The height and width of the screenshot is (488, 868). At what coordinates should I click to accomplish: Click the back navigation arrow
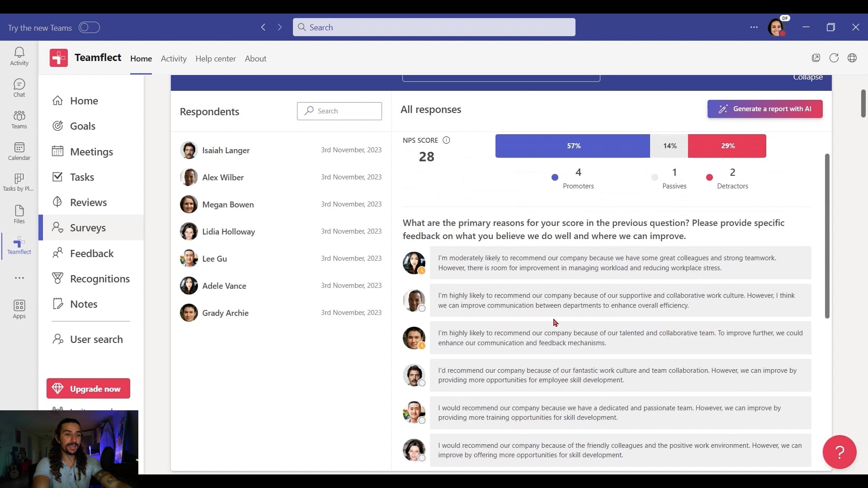[x=263, y=28]
